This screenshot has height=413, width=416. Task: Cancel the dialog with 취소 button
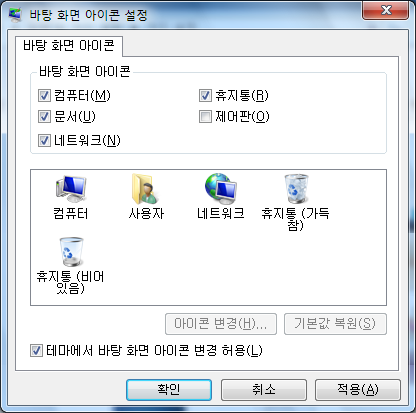coord(263,389)
